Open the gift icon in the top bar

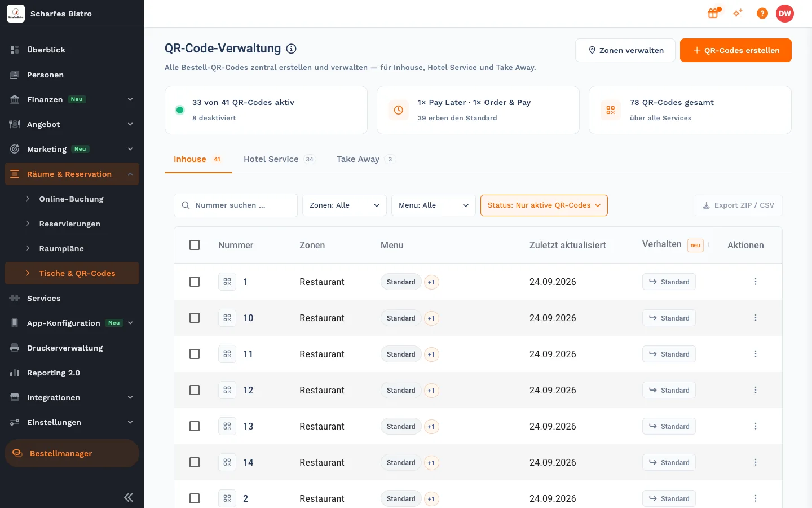pos(713,13)
